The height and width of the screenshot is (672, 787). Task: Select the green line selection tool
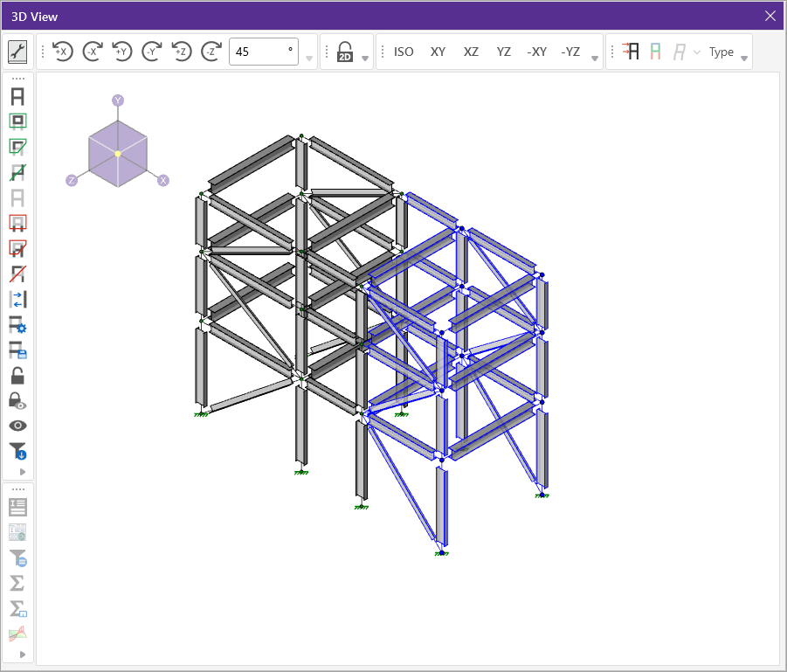(17, 172)
